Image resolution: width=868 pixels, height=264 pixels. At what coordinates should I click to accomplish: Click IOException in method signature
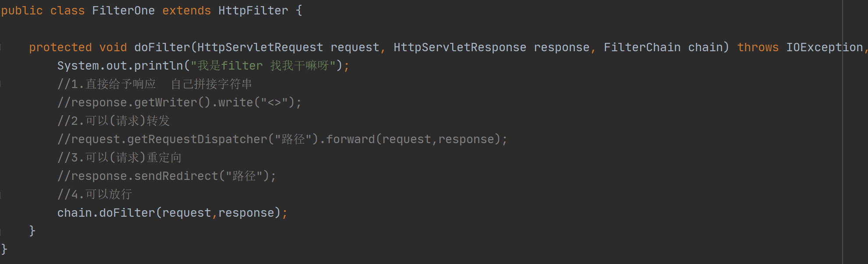click(x=825, y=47)
